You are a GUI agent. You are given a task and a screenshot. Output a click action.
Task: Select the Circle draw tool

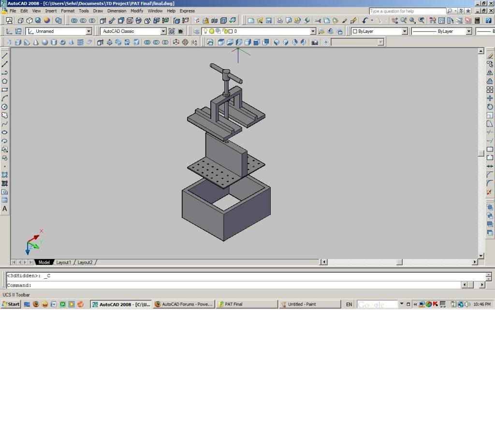(x=5, y=107)
